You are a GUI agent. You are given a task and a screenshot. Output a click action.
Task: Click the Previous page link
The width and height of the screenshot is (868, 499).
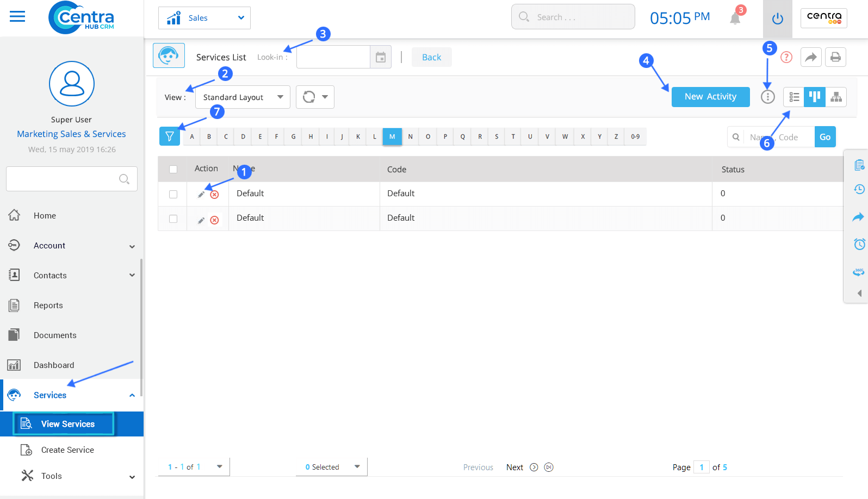coord(478,467)
